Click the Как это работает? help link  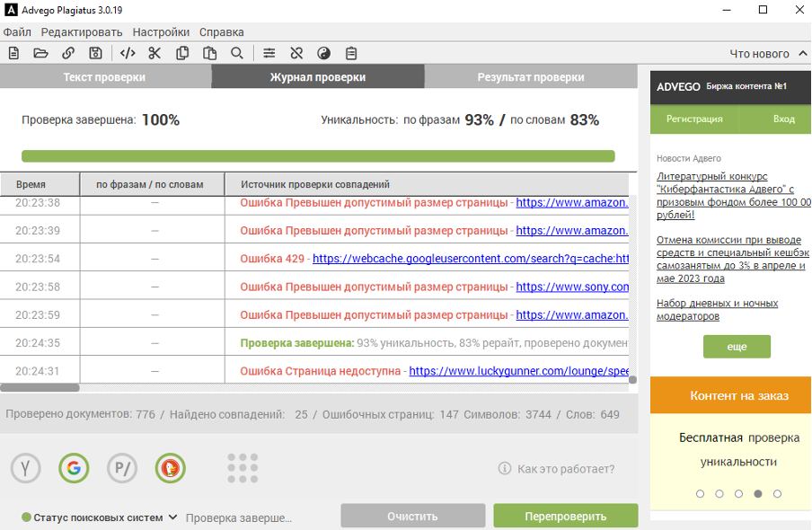(566, 469)
